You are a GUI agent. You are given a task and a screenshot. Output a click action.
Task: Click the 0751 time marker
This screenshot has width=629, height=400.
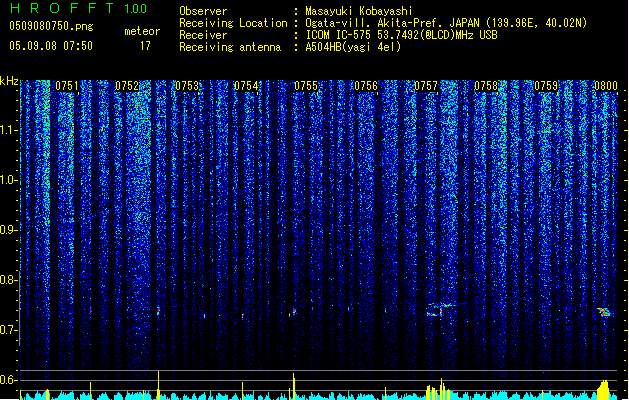[x=67, y=86]
